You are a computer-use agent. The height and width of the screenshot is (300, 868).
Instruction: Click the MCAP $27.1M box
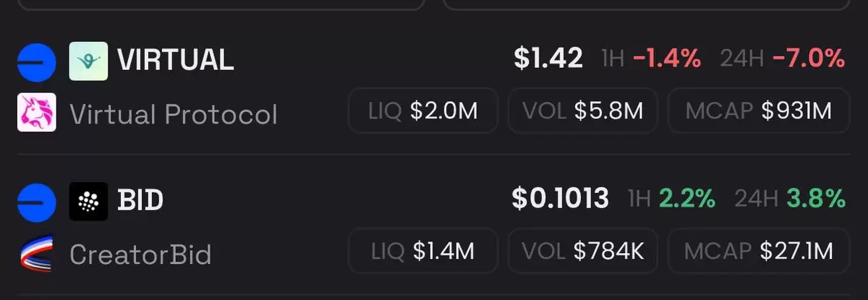point(758,251)
